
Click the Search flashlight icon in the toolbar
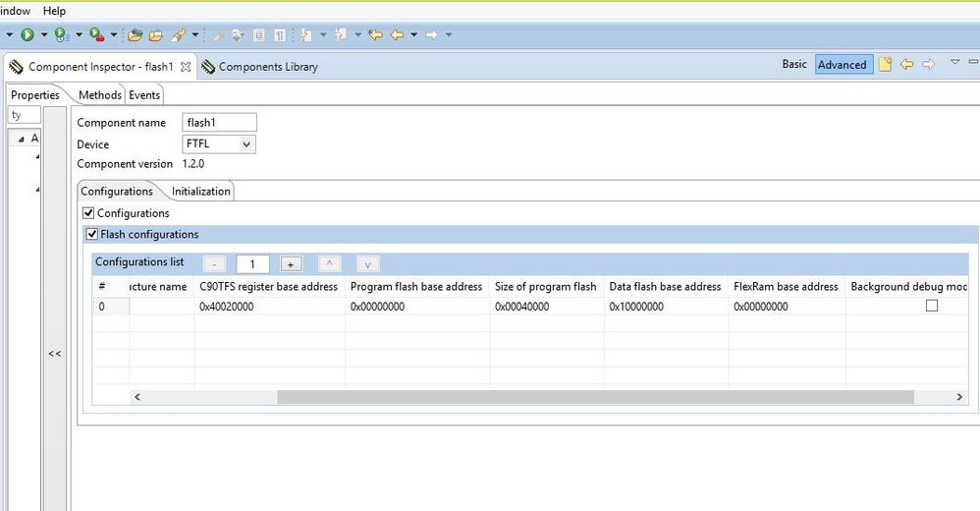click(178, 35)
